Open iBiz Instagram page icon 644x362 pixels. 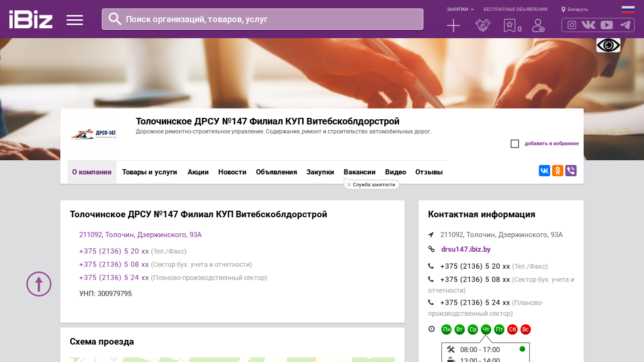[572, 25]
